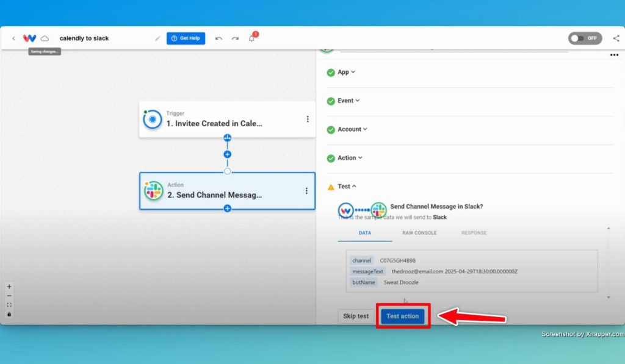This screenshot has width=625, height=364.
Task: Open the notifications bell
Action: (x=252, y=38)
